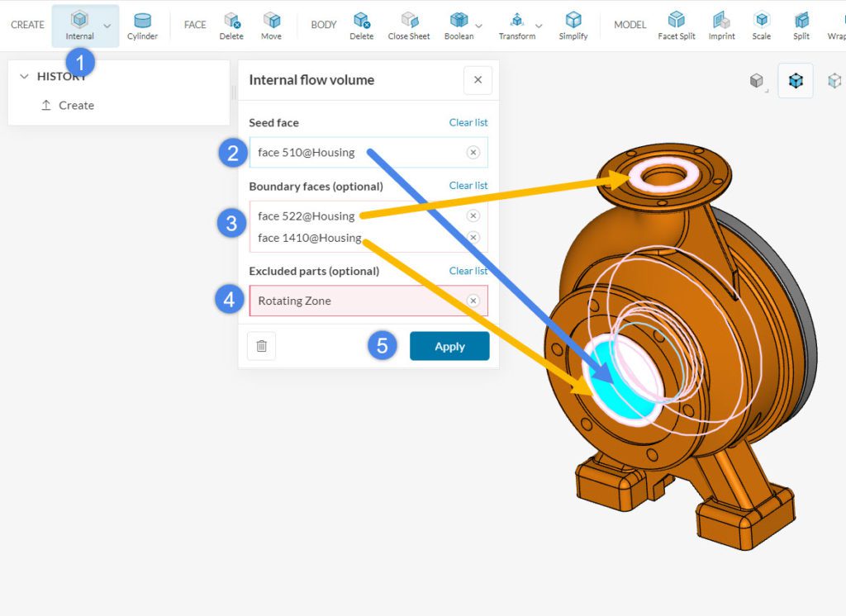The image size is (846, 616).
Task: Collapse the HISTORY section
Action: pyautogui.click(x=25, y=76)
